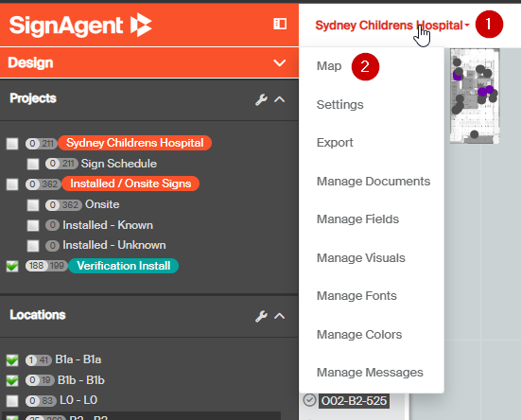Collapse the Projects panel chevron
Screen dimensions: 521x420
click(x=280, y=99)
